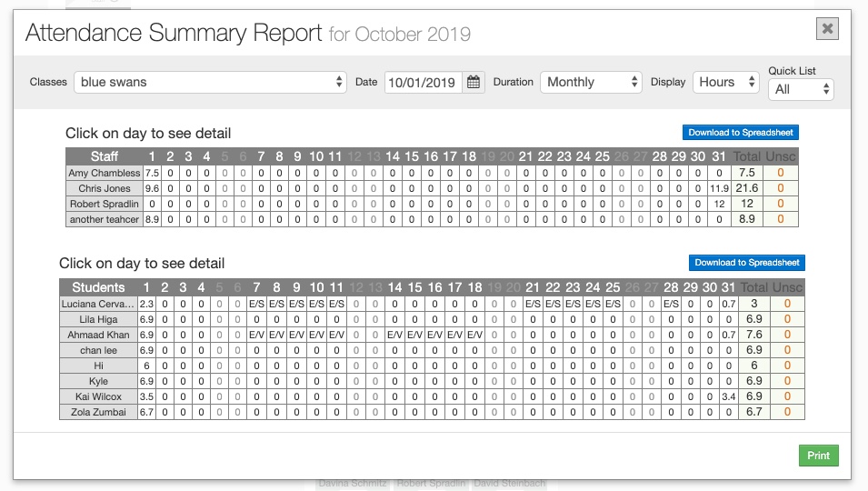
Task: Select student Lila Higa row name
Action: coord(99,319)
